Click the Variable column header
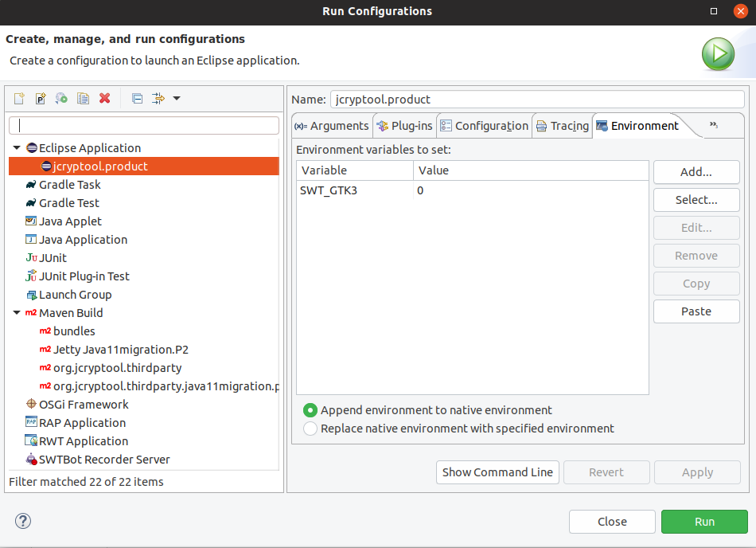756x548 pixels. pyautogui.click(x=355, y=170)
